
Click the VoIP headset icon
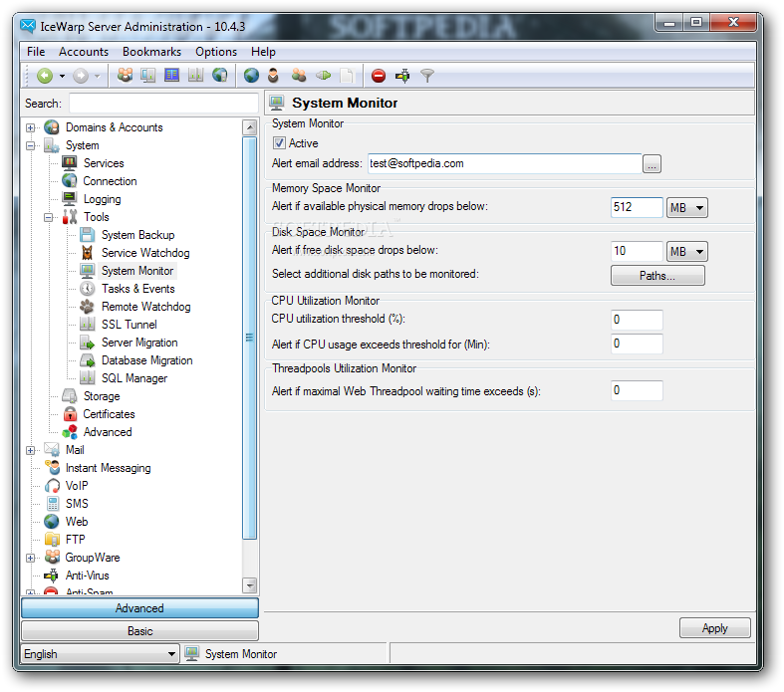pos(52,486)
